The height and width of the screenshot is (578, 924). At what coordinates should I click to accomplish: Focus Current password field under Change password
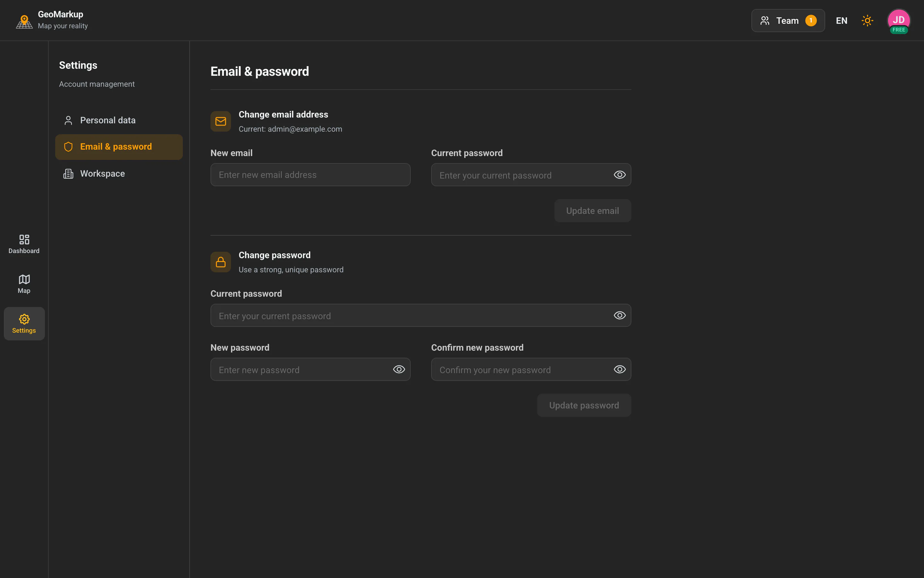pos(421,315)
